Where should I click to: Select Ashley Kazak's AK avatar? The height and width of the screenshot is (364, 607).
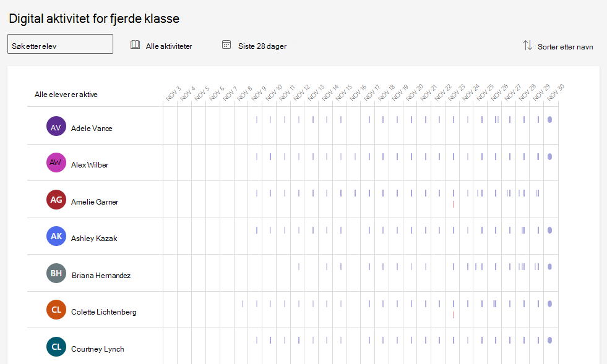tap(56, 236)
